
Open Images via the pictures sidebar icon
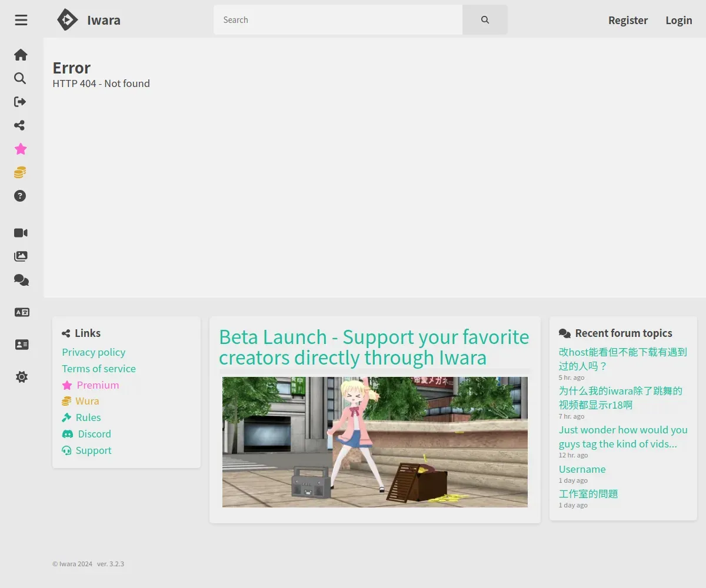tap(21, 256)
